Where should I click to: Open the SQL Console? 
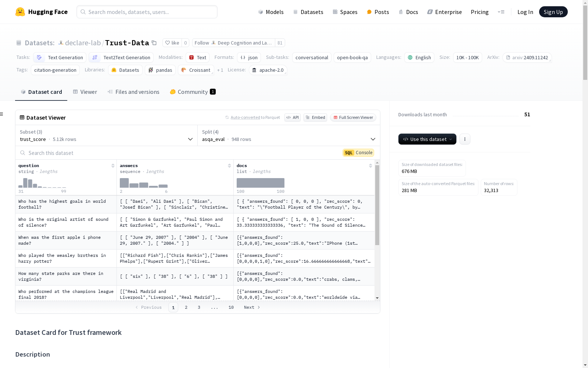(358, 153)
